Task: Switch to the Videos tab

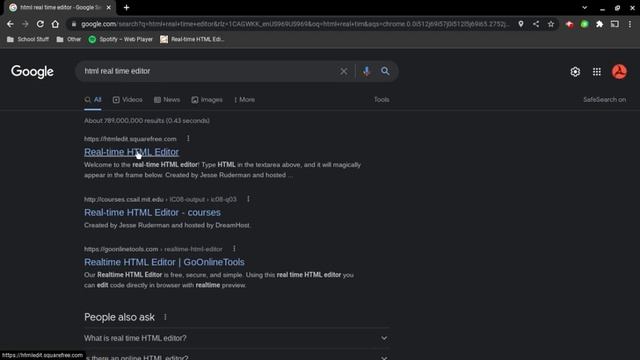Action: point(127,100)
